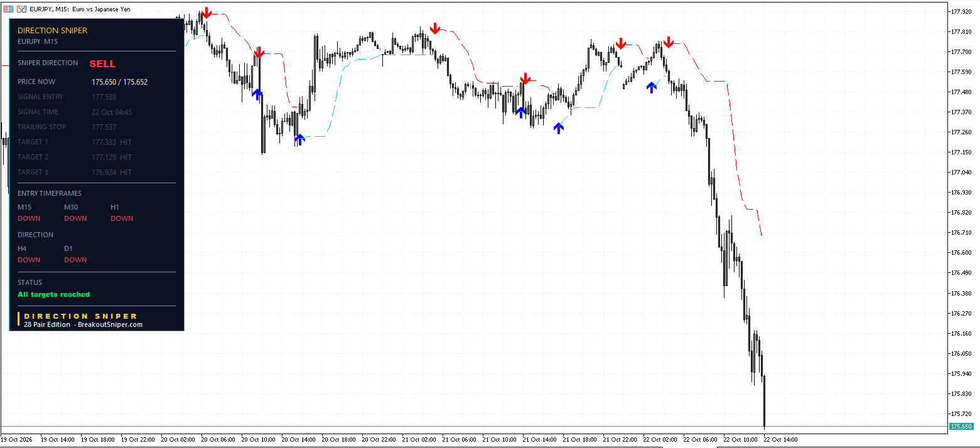
Task: Click trailing stop value '177.537'
Action: pyautogui.click(x=104, y=127)
